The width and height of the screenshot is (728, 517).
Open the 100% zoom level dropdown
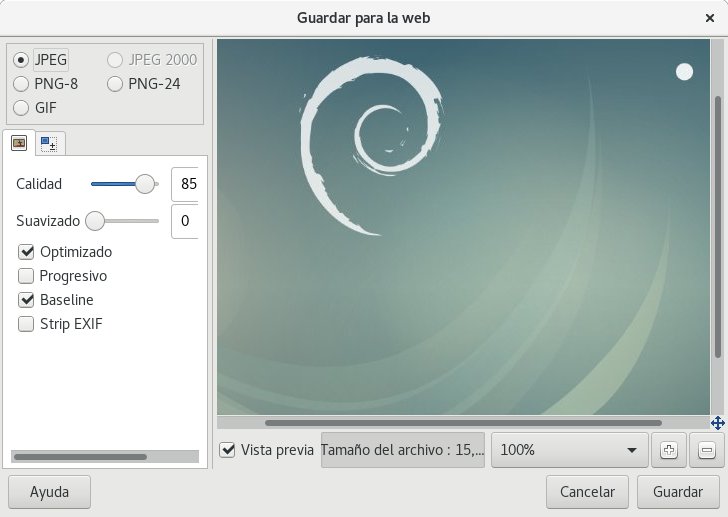click(x=568, y=450)
